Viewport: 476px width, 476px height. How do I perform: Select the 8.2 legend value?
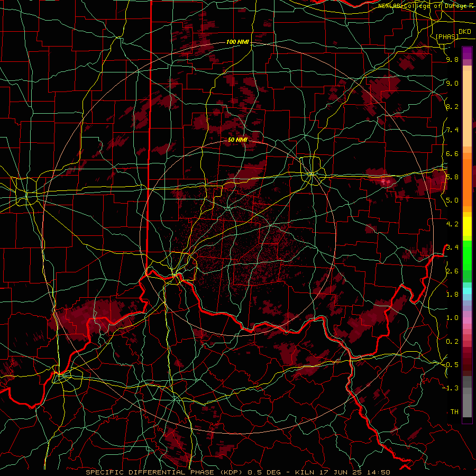point(452,106)
